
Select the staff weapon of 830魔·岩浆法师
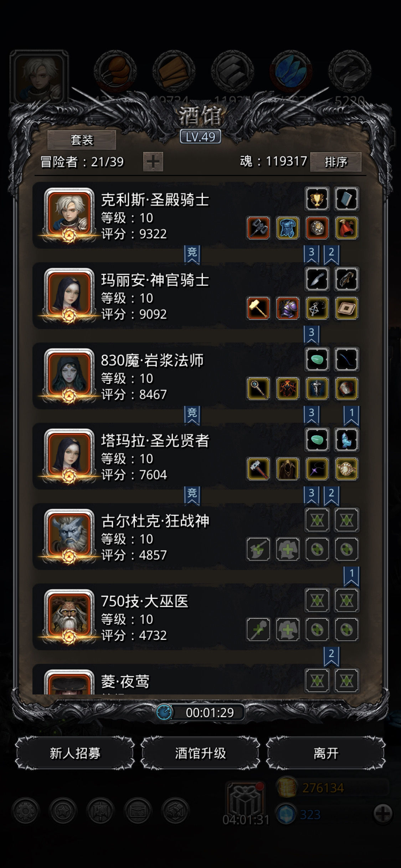click(x=258, y=388)
